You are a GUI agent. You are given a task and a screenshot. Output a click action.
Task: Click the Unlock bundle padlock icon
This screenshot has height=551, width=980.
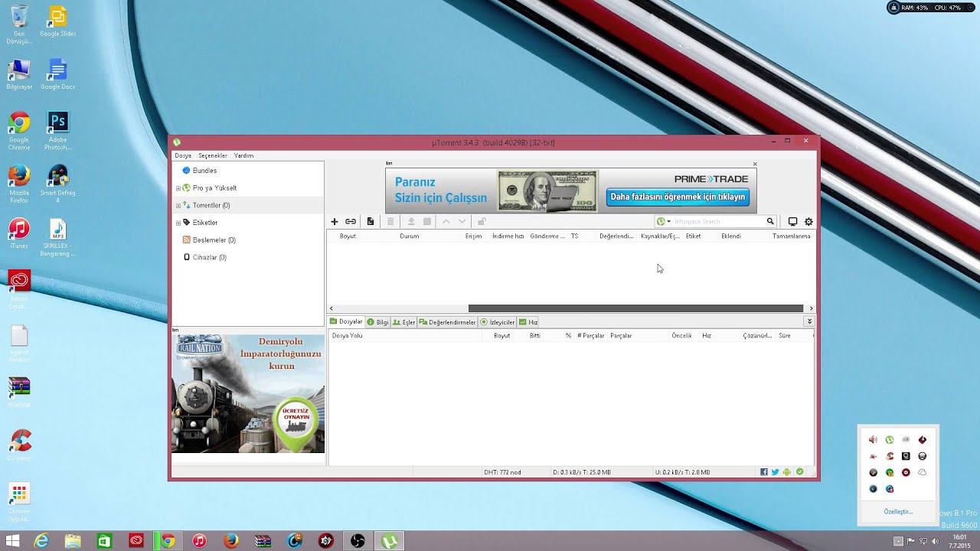482,221
